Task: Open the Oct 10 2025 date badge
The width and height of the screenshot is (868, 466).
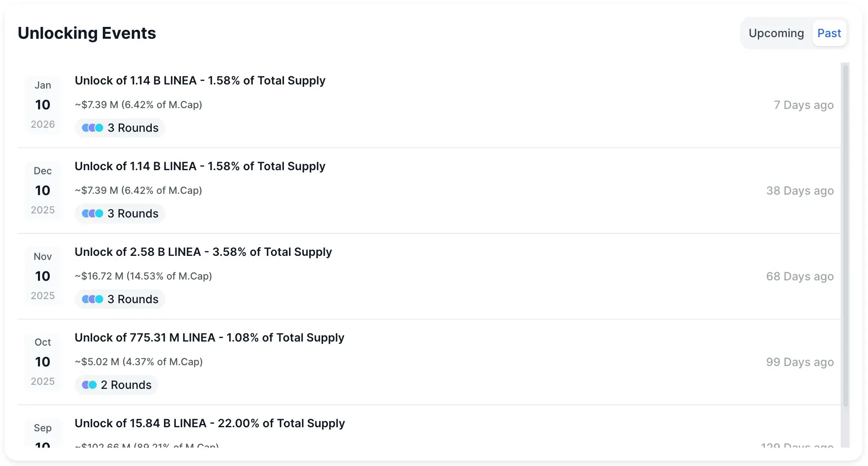Action: [43, 362]
